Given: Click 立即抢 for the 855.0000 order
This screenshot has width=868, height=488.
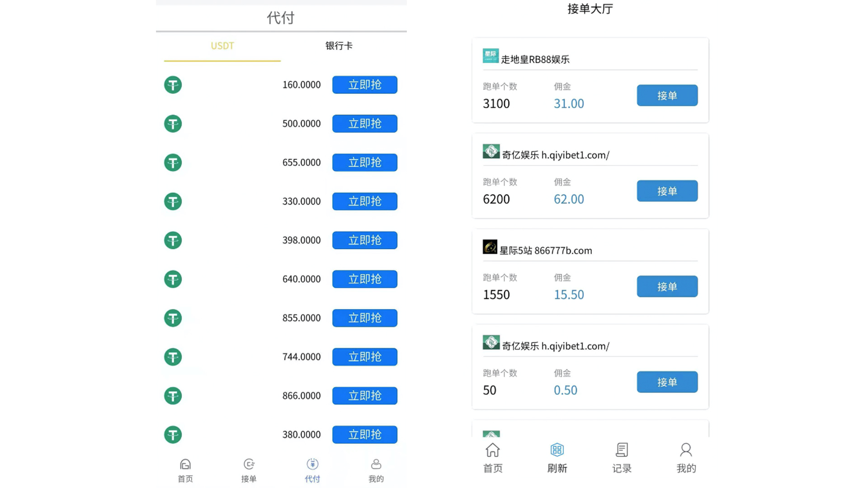Looking at the screenshot, I should click(365, 318).
